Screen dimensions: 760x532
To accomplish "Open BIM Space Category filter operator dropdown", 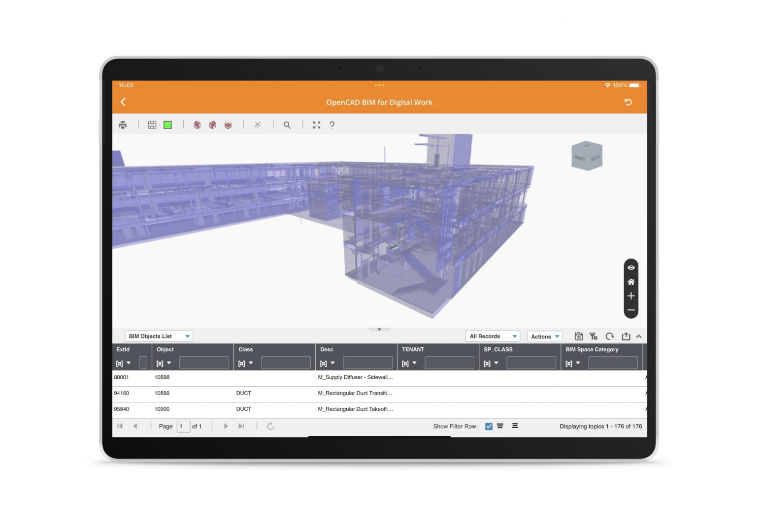I will coord(573,364).
